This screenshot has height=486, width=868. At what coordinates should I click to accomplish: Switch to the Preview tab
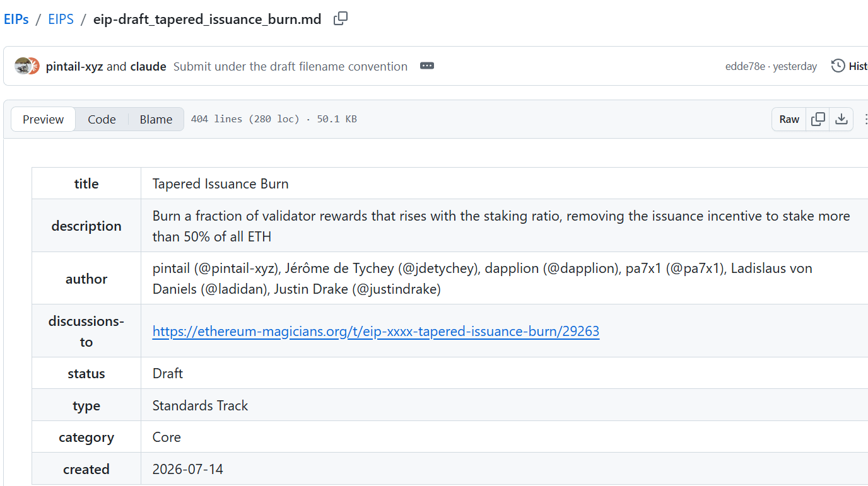coord(43,119)
